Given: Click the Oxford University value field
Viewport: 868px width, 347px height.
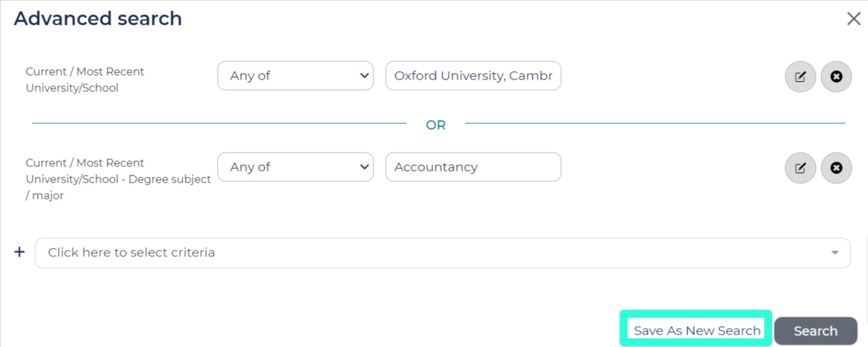Looking at the screenshot, I should click(473, 76).
